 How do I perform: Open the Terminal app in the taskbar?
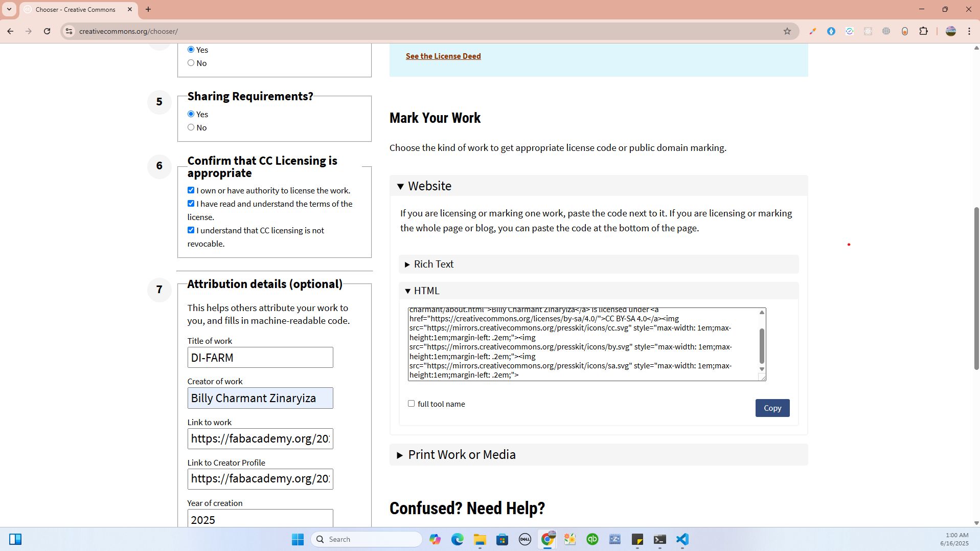pyautogui.click(x=660, y=539)
